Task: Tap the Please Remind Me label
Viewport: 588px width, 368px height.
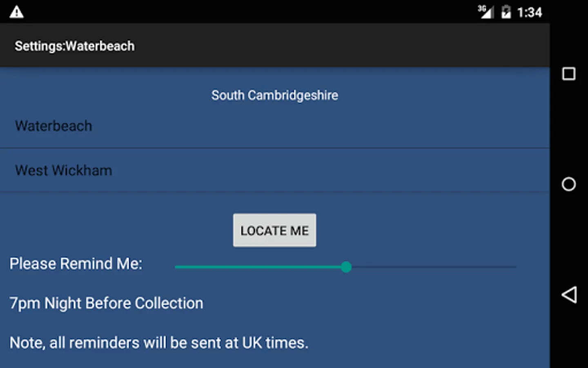Action: [x=76, y=264]
